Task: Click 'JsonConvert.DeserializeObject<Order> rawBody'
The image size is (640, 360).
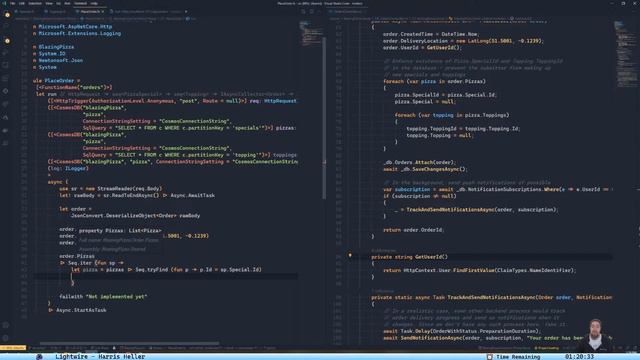Action: pyautogui.click(x=136, y=216)
